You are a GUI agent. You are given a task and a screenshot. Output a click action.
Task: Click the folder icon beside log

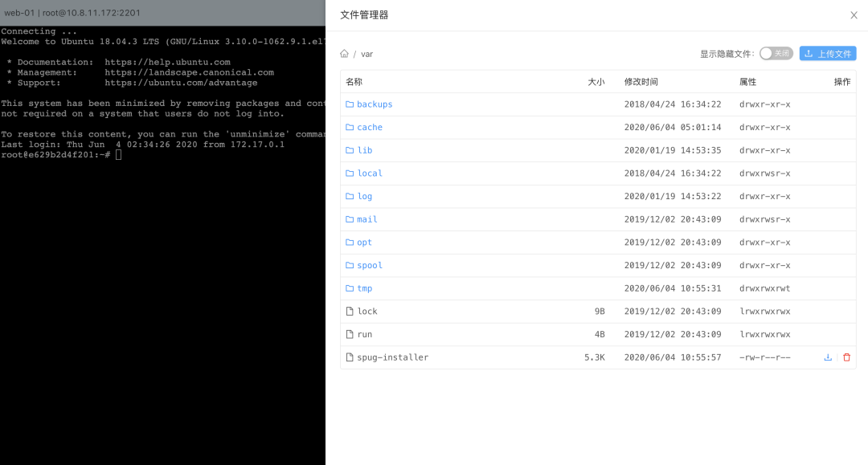click(350, 196)
